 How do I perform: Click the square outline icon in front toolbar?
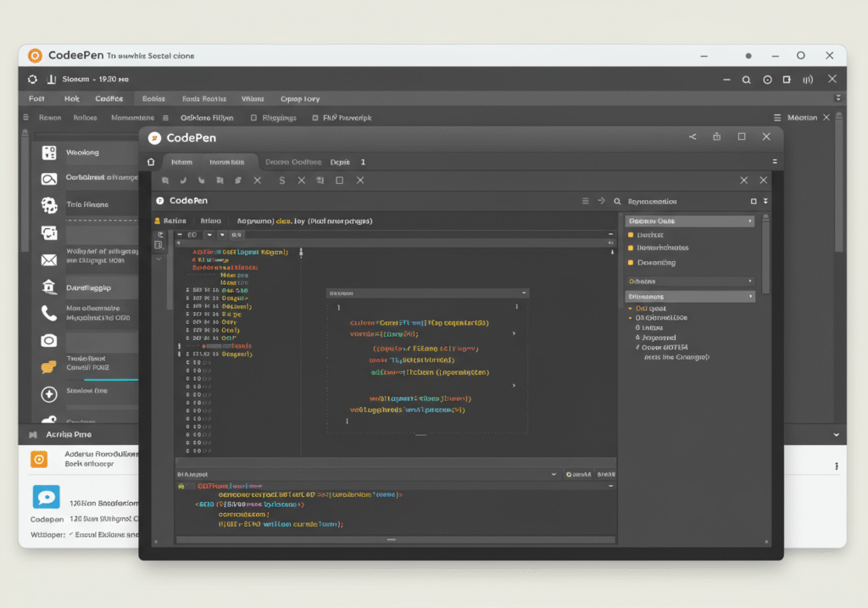(x=339, y=181)
